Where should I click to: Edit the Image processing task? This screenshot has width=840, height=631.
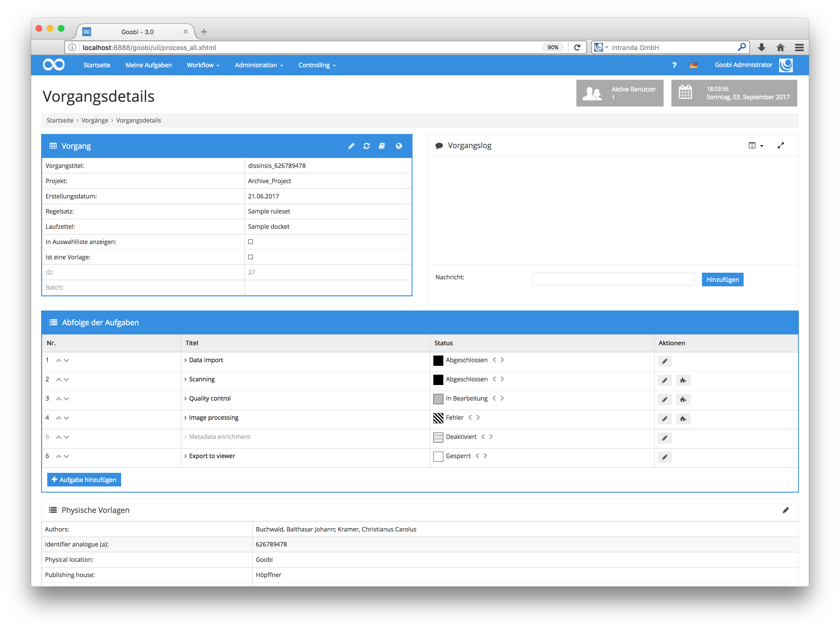click(x=664, y=419)
